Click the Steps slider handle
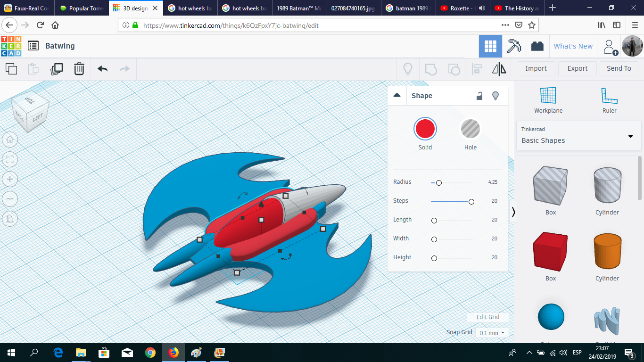The image size is (644, 362). [471, 201]
